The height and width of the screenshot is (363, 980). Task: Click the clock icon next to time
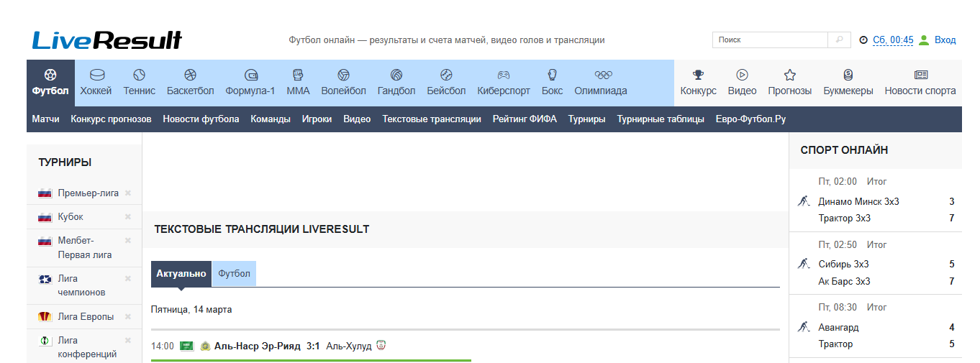tap(863, 40)
